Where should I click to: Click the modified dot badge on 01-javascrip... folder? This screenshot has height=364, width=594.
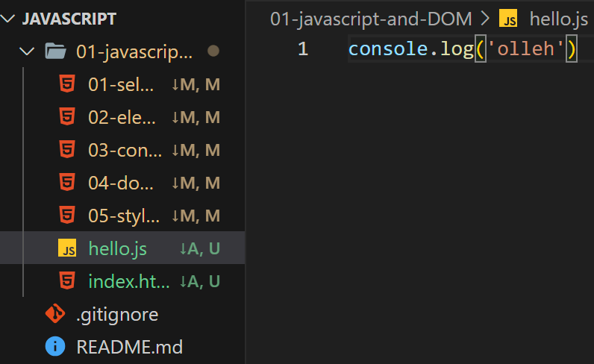coord(213,51)
